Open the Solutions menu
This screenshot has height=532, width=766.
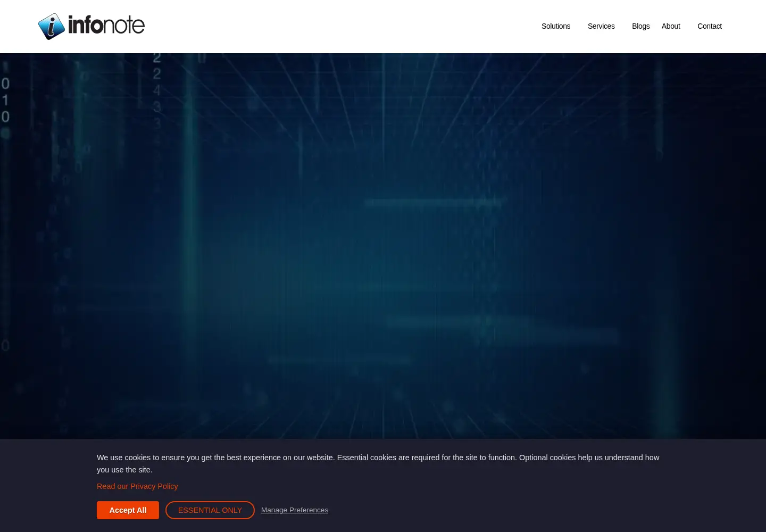click(555, 26)
